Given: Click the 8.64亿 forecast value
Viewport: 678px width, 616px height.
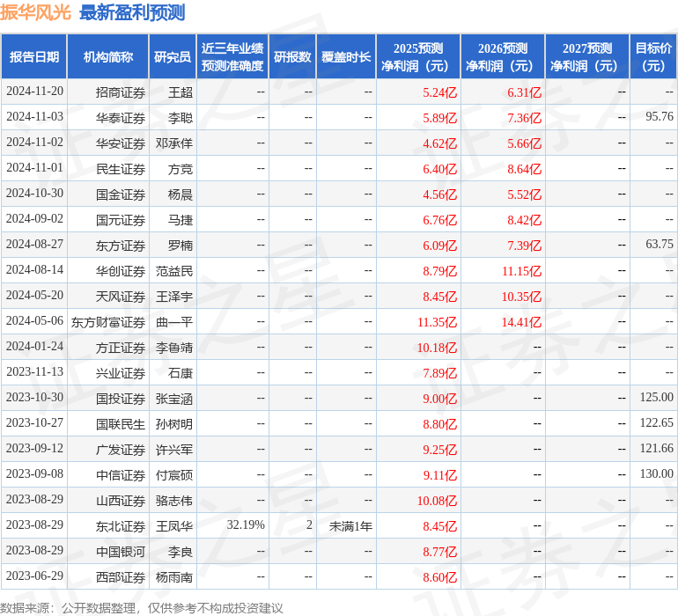Looking at the screenshot, I should point(524,169).
